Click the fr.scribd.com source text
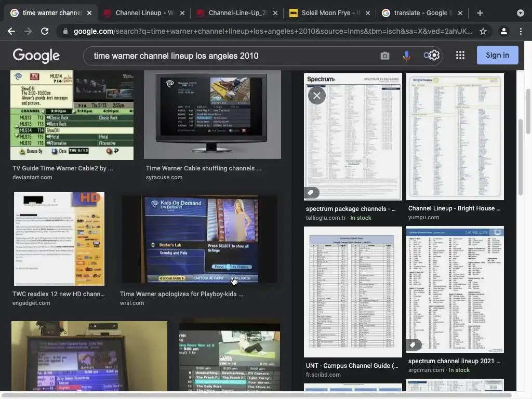The image size is (532, 399). (x=323, y=375)
